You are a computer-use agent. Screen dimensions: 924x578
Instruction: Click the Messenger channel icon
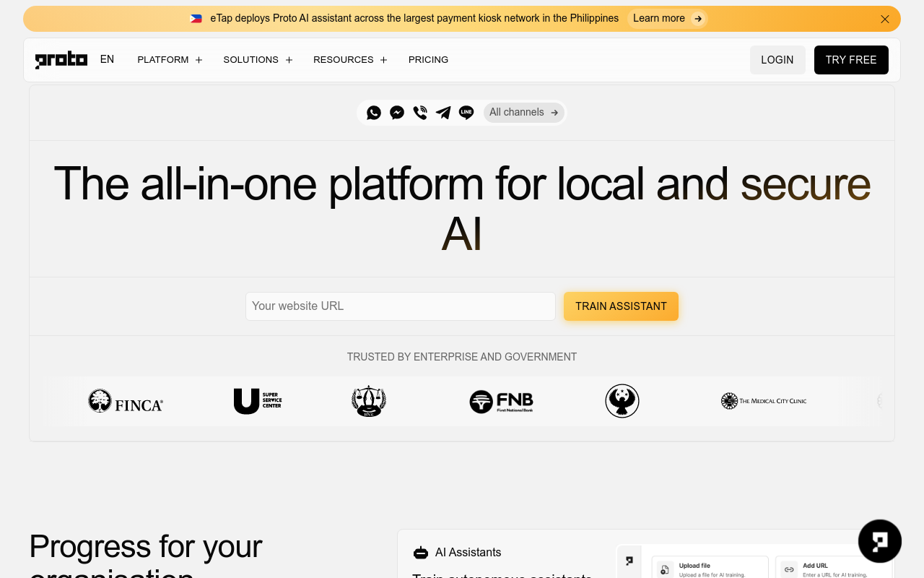tap(397, 113)
